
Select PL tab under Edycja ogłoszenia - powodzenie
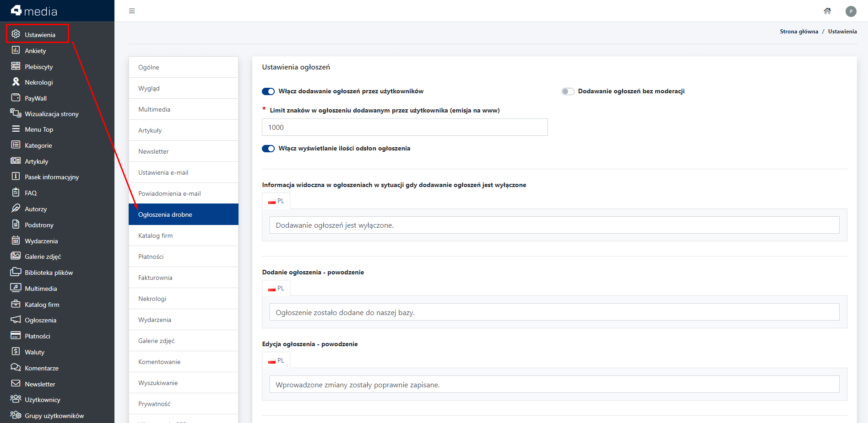click(276, 360)
